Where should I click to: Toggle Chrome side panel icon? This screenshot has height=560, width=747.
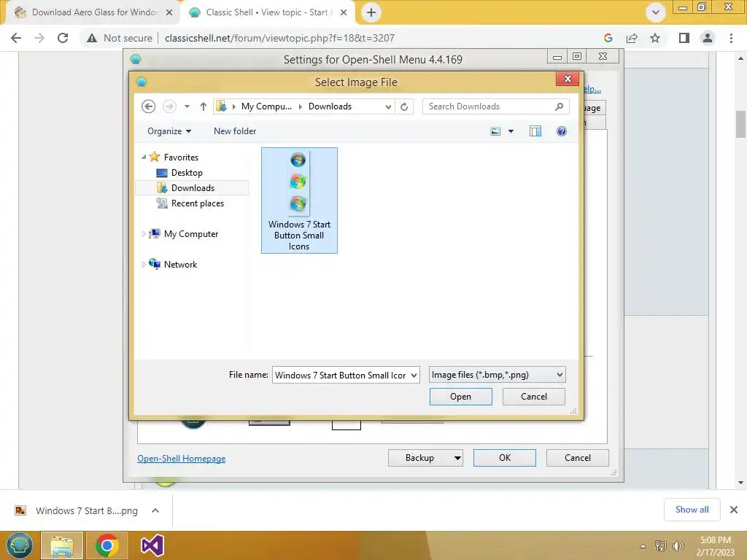click(x=684, y=38)
